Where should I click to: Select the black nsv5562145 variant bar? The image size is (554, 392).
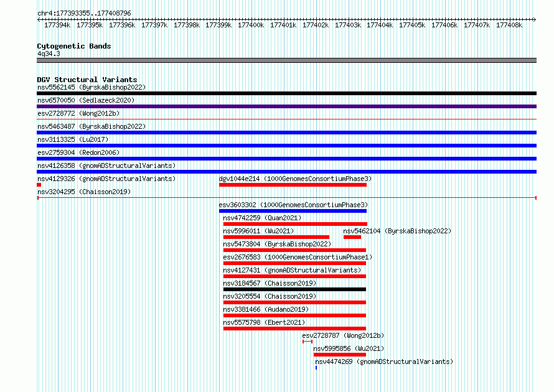pos(286,93)
